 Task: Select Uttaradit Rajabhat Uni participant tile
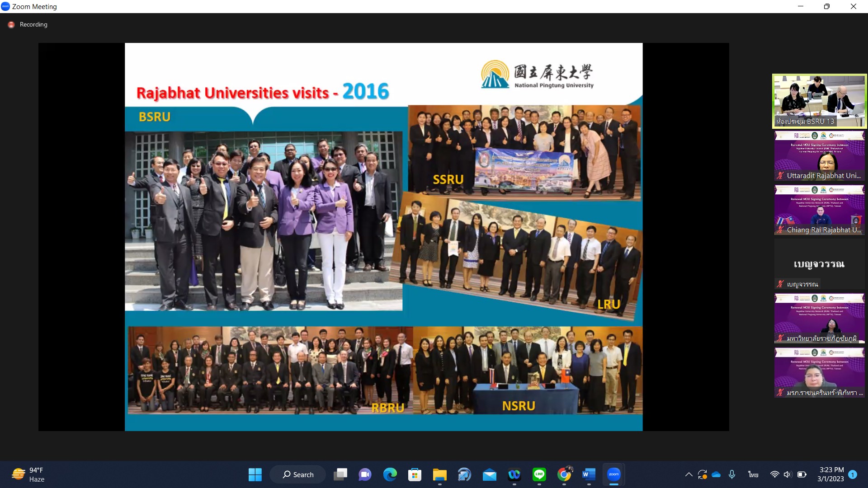819,155
